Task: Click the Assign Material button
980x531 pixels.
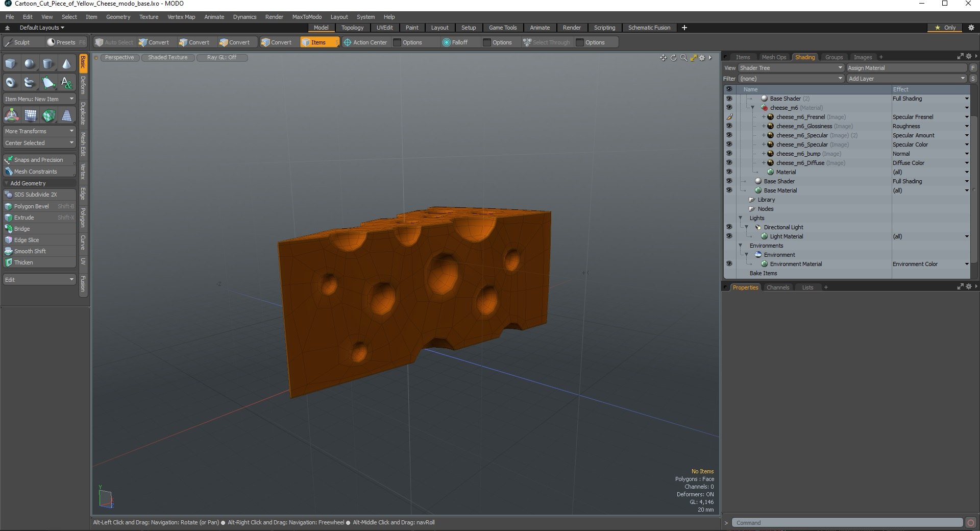Action: pos(906,68)
